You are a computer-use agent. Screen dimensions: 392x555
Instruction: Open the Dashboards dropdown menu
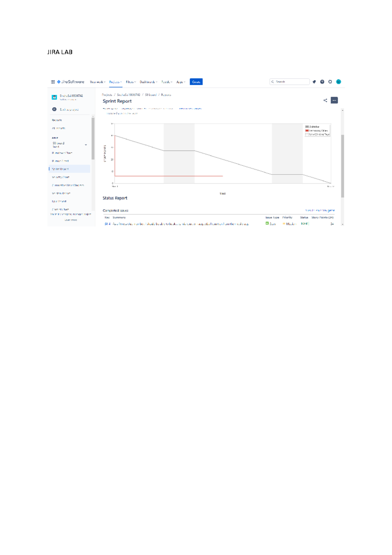click(x=148, y=82)
